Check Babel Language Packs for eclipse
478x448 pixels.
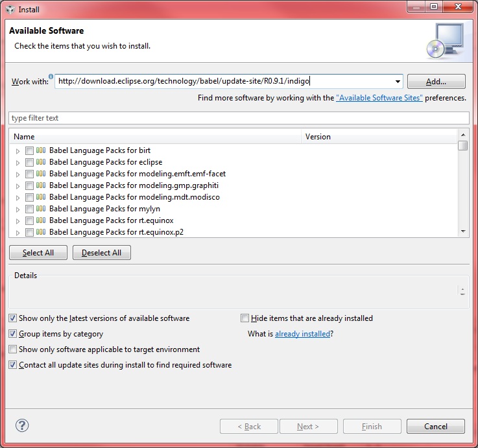pyautogui.click(x=30, y=162)
